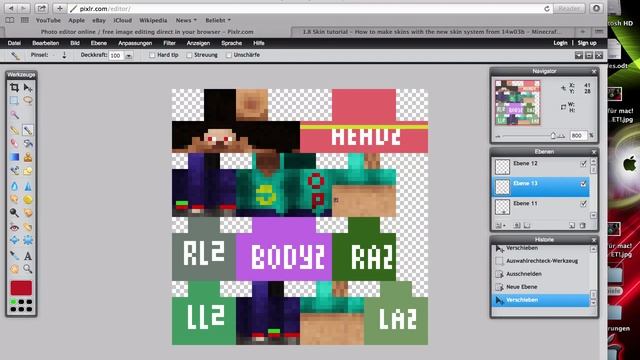The width and height of the screenshot is (640, 360).
Task: Select the Red Eye Reduction tool
Action: click(x=14, y=227)
